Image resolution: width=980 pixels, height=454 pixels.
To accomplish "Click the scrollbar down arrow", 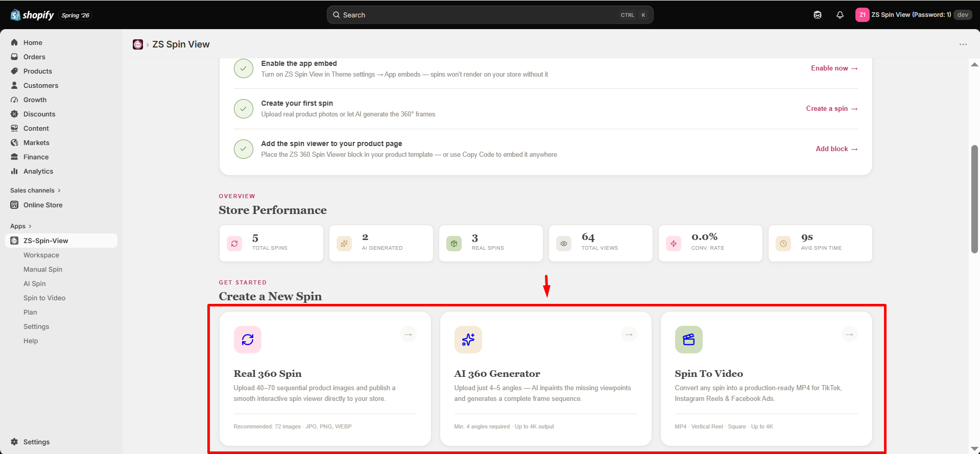I will tap(974, 449).
